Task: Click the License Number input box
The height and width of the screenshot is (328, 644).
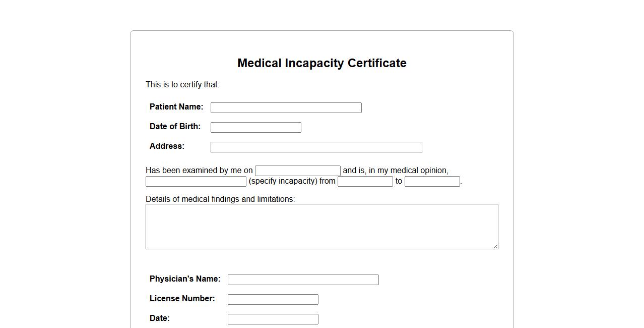Action: [273, 299]
